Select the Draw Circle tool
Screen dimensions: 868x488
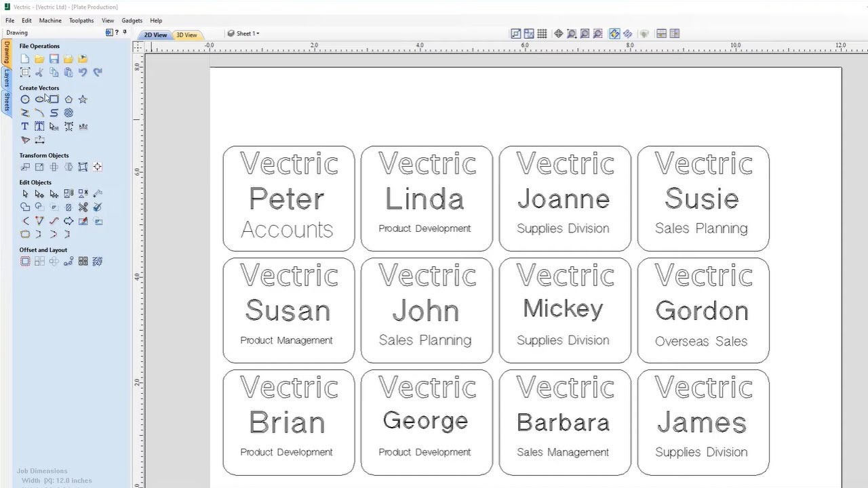tap(25, 99)
